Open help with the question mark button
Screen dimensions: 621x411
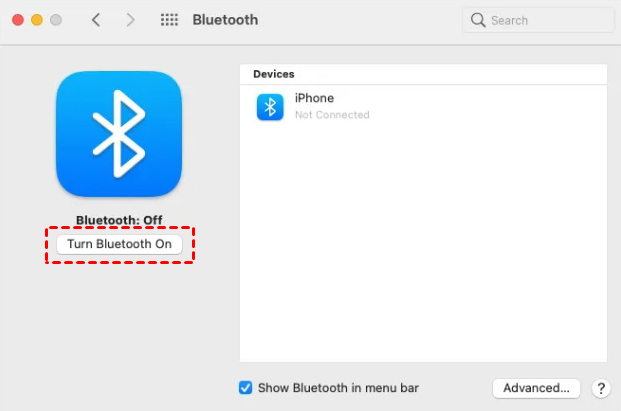601,388
